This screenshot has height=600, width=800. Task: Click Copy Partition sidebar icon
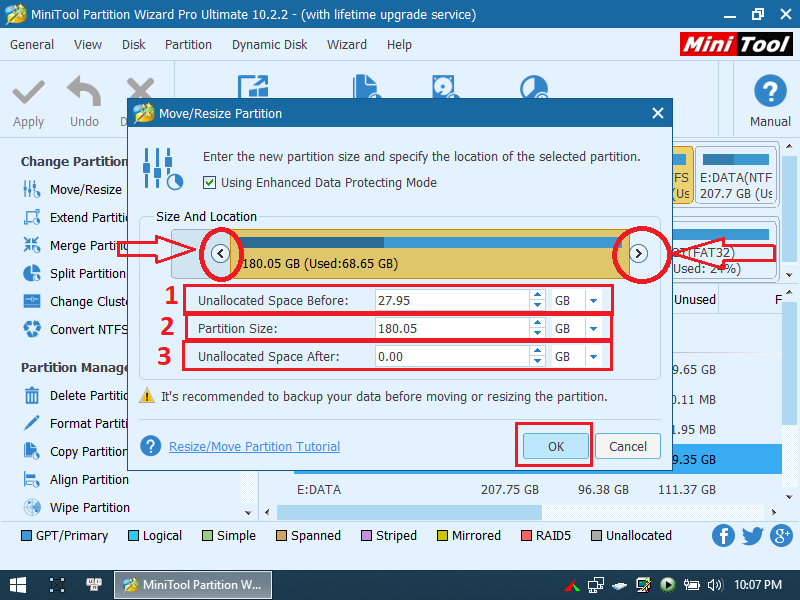(x=32, y=451)
